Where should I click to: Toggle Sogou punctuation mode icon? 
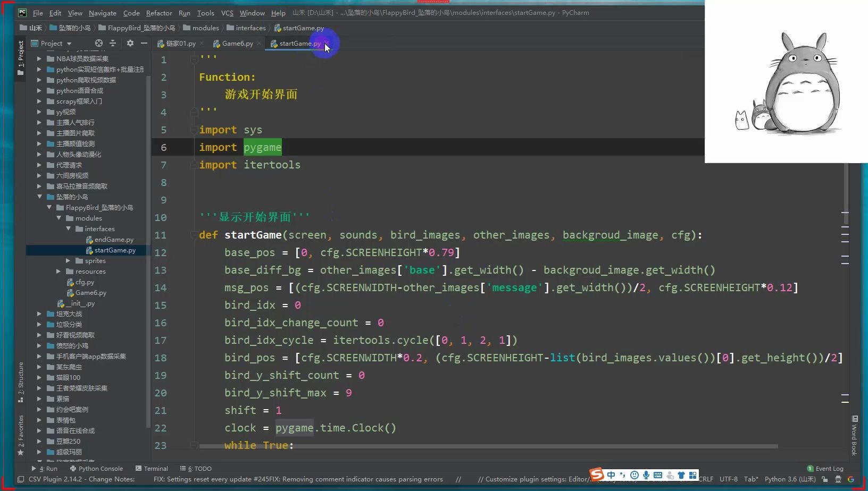click(x=622, y=475)
